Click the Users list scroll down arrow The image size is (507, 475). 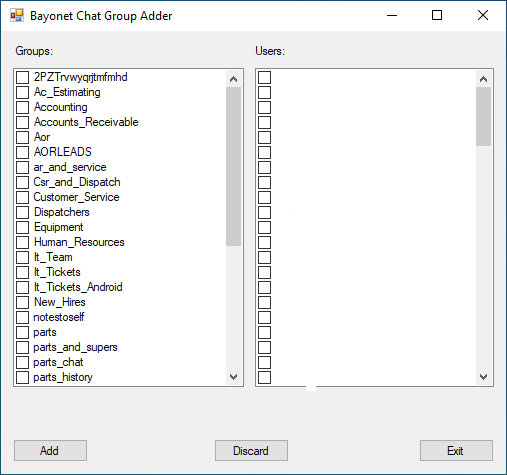(x=483, y=377)
